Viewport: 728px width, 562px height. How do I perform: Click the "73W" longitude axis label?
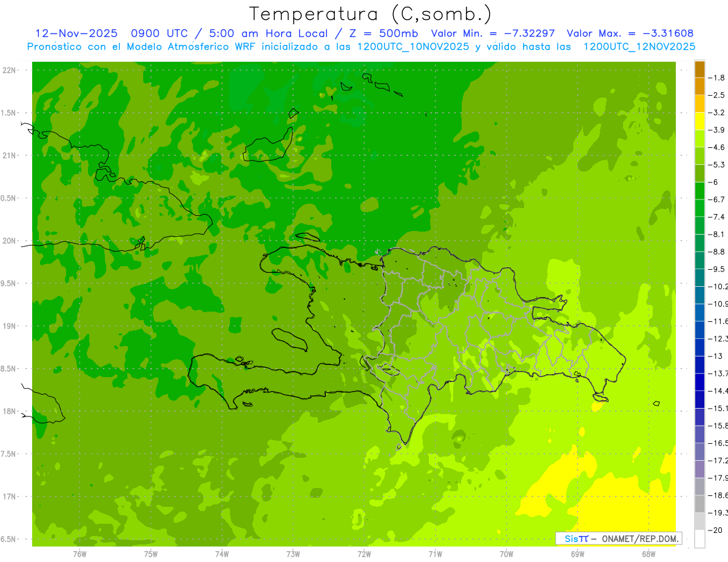coord(293,554)
